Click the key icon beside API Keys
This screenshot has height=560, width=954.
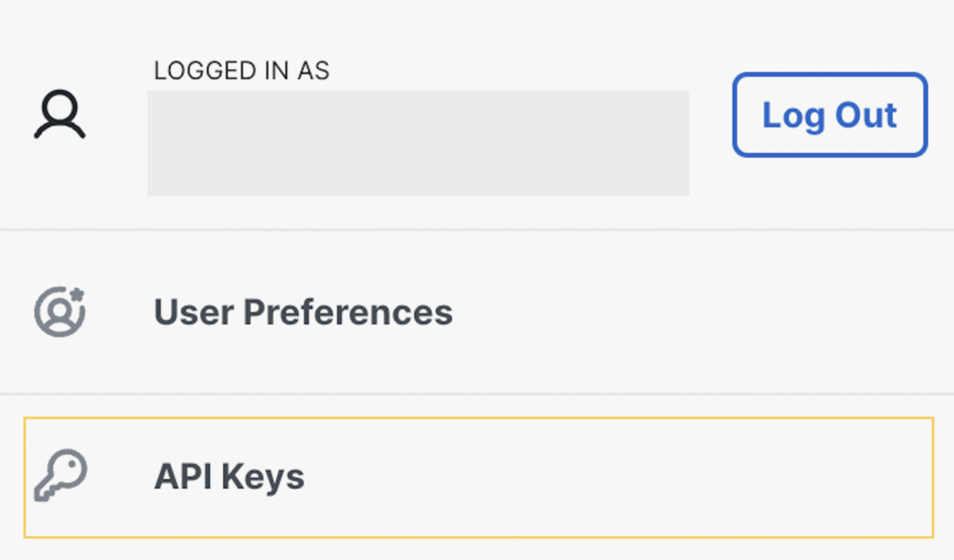(x=61, y=475)
